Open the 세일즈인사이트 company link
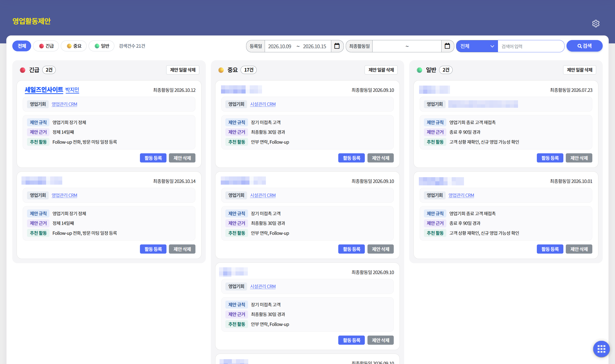 (44, 90)
